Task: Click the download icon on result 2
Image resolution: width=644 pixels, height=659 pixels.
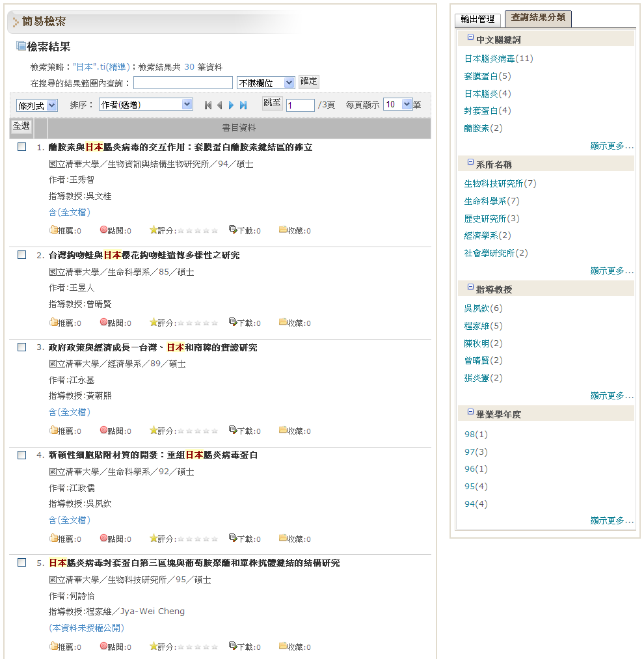Action: click(233, 322)
